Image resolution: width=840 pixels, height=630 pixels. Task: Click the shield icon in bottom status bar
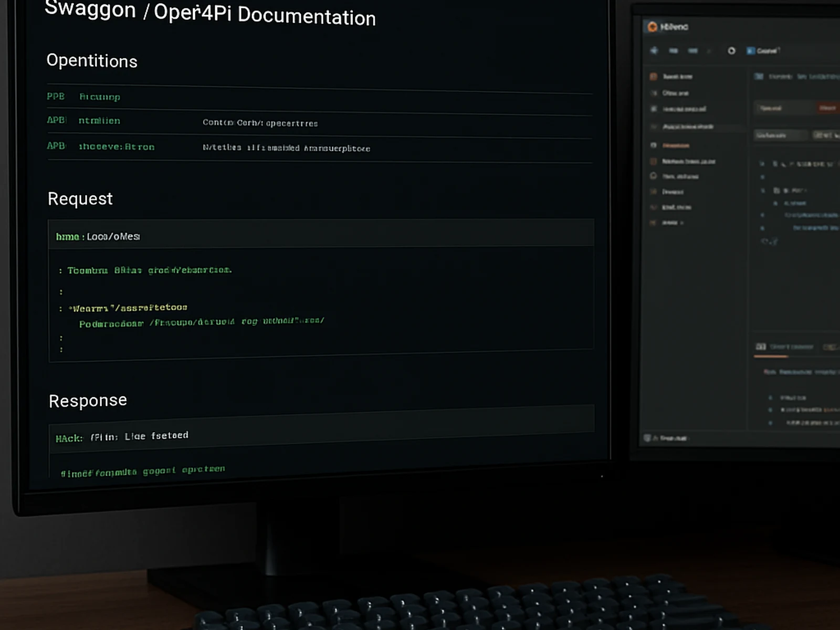pyautogui.click(x=647, y=438)
